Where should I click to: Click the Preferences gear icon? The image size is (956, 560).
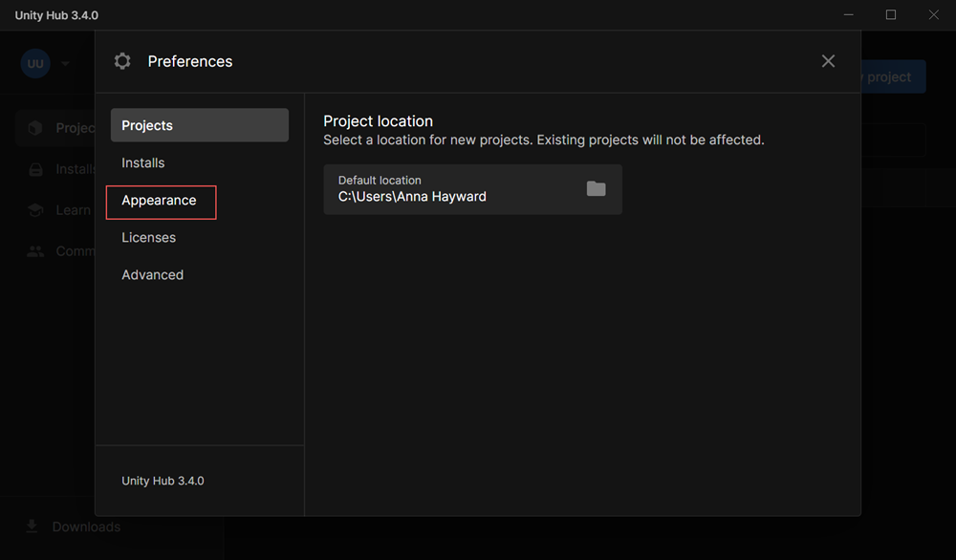122,61
